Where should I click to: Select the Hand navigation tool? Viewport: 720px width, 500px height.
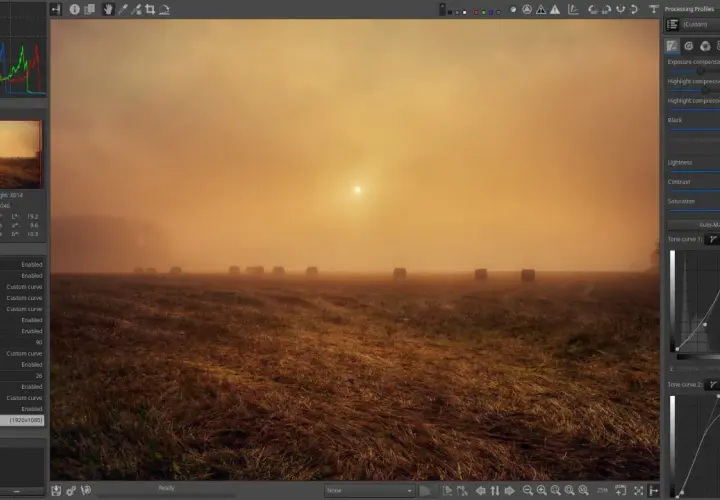(x=108, y=9)
